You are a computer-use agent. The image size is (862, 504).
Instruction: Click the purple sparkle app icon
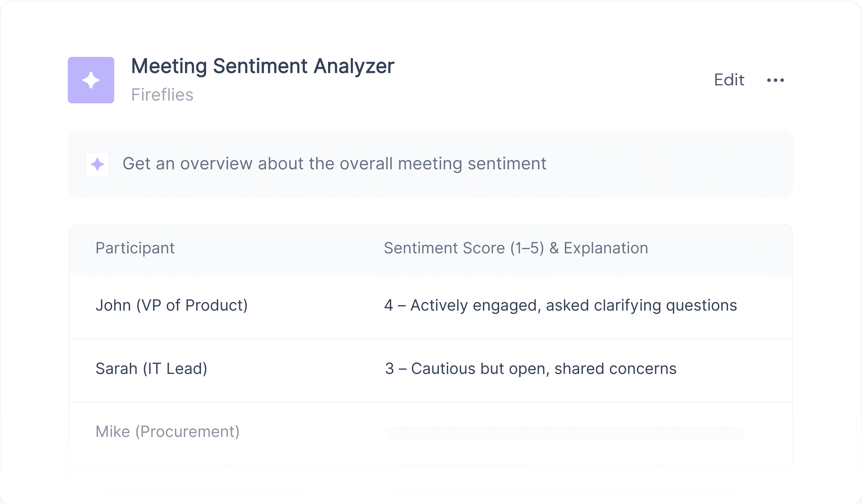click(91, 80)
